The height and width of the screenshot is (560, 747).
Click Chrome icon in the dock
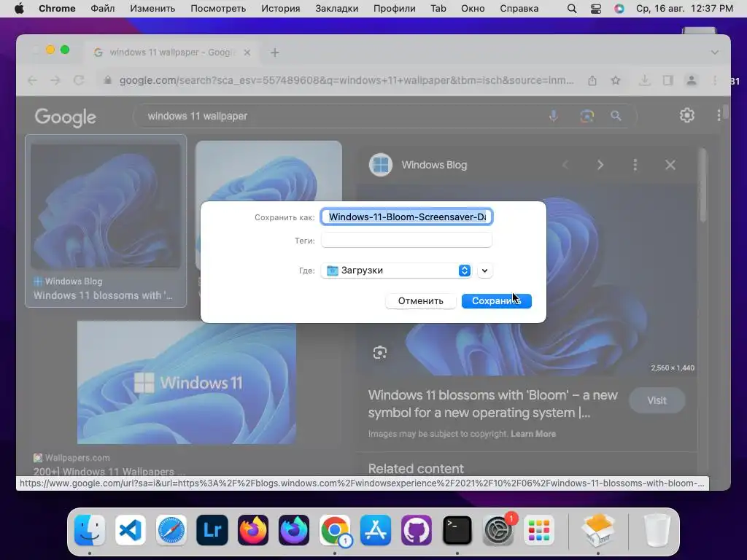[334, 530]
